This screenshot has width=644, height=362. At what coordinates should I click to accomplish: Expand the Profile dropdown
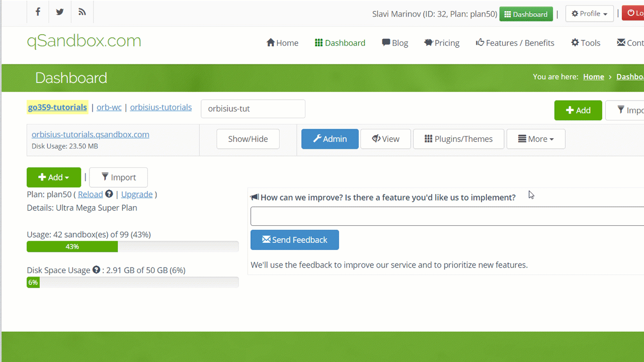click(x=589, y=14)
